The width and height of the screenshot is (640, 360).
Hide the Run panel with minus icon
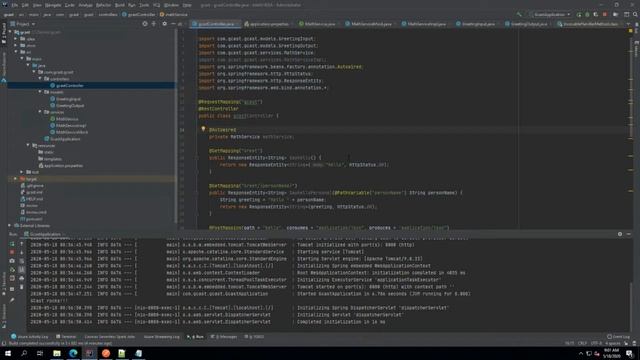coord(629,234)
